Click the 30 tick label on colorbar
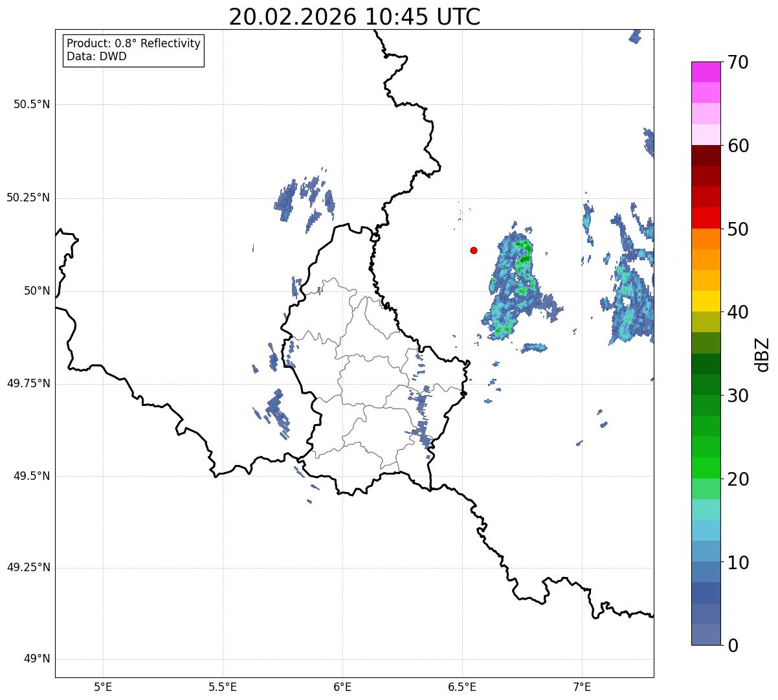The height and width of the screenshot is (700, 778). click(x=739, y=396)
